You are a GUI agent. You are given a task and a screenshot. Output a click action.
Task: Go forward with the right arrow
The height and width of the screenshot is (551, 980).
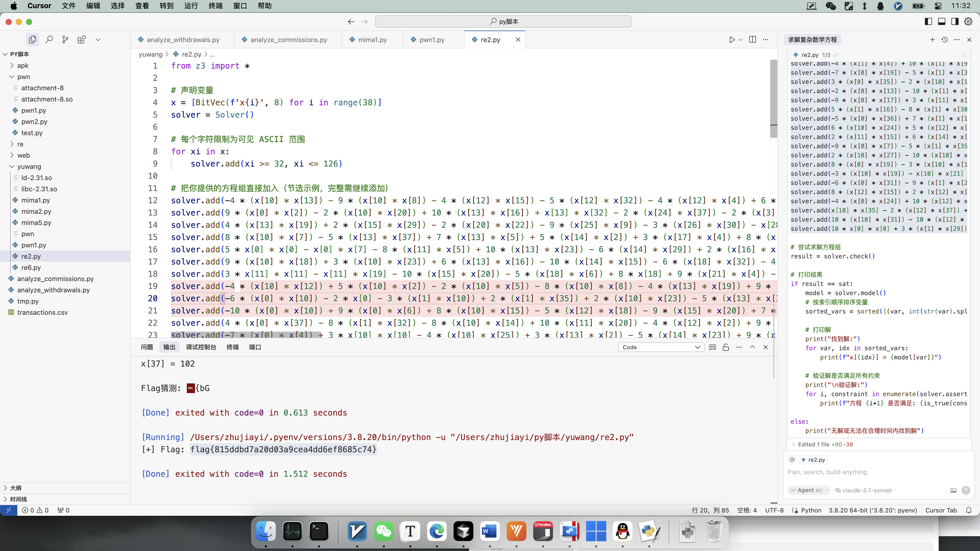point(364,22)
